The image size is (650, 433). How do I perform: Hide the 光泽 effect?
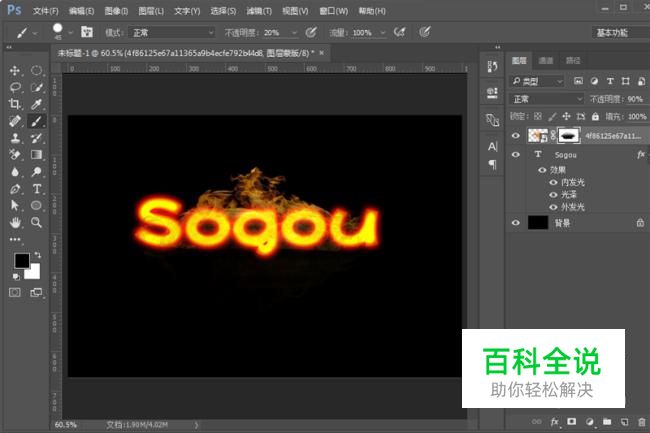pyautogui.click(x=553, y=195)
